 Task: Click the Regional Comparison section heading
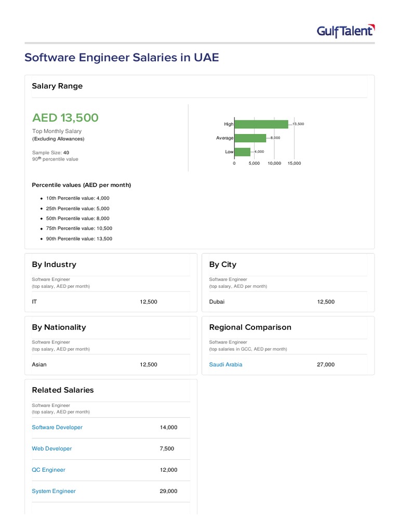[x=250, y=327]
